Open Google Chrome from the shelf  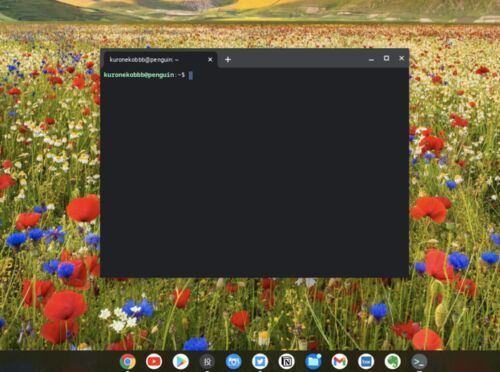[x=128, y=362]
